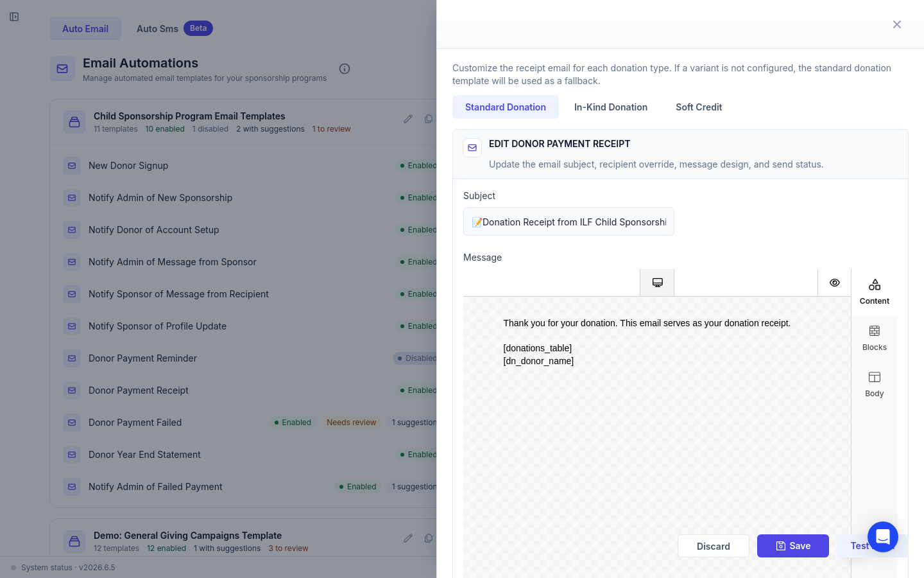Viewport: 924px width, 578px height.
Task: Toggle the sidebar panel icon
Action: tap(14, 17)
